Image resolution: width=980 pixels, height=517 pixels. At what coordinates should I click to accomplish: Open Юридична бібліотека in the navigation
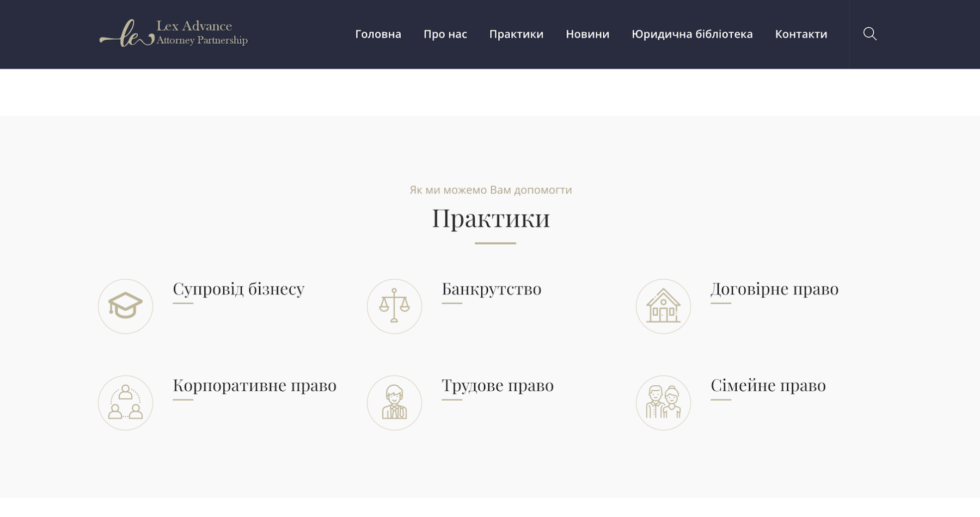692,34
